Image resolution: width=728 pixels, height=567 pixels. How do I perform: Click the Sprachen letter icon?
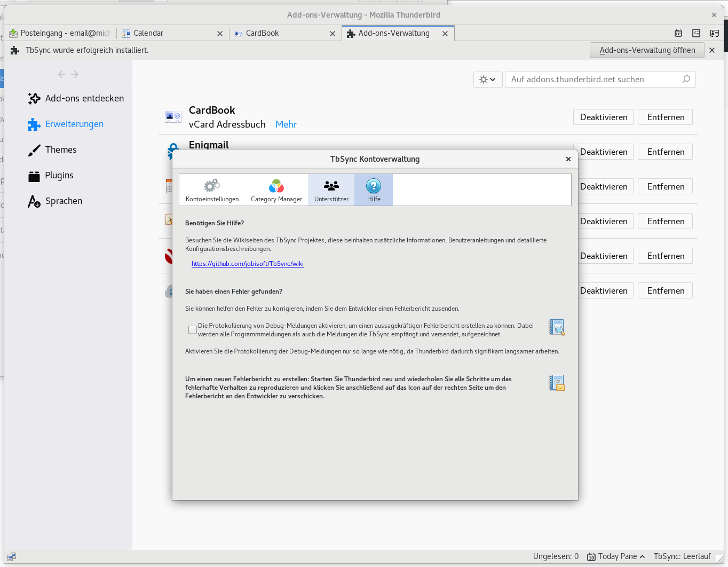pyautogui.click(x=34, y=201)
